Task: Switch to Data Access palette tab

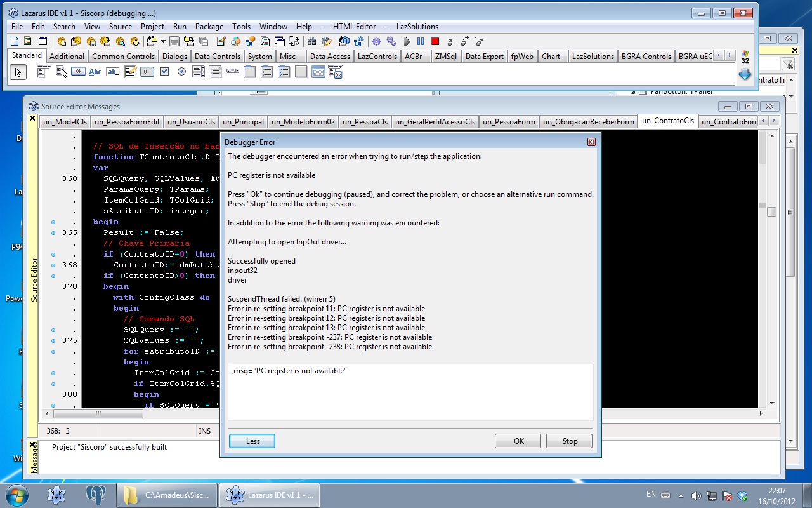Action: [330, 56]
